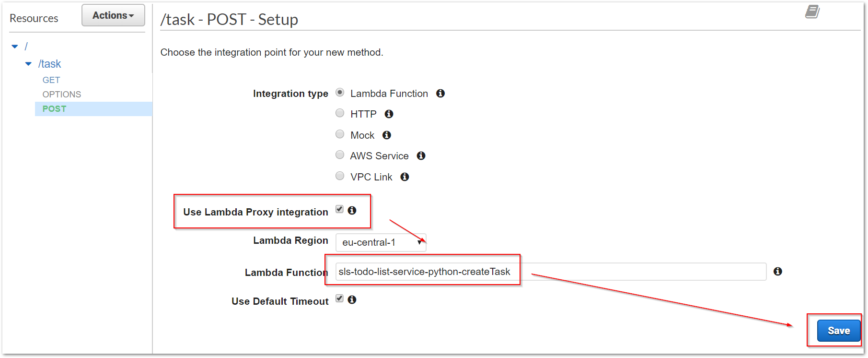The image size is (868, 358).
Task: Toggle Use Lambda Proxy integration checkbox
Action: [x=339, y=209]
